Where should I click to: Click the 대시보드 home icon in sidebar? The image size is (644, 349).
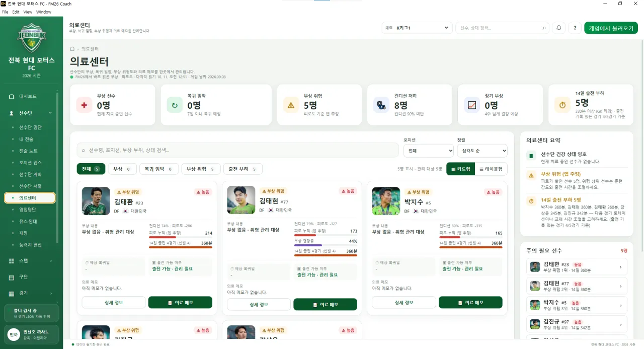click(x=12, y=96)
